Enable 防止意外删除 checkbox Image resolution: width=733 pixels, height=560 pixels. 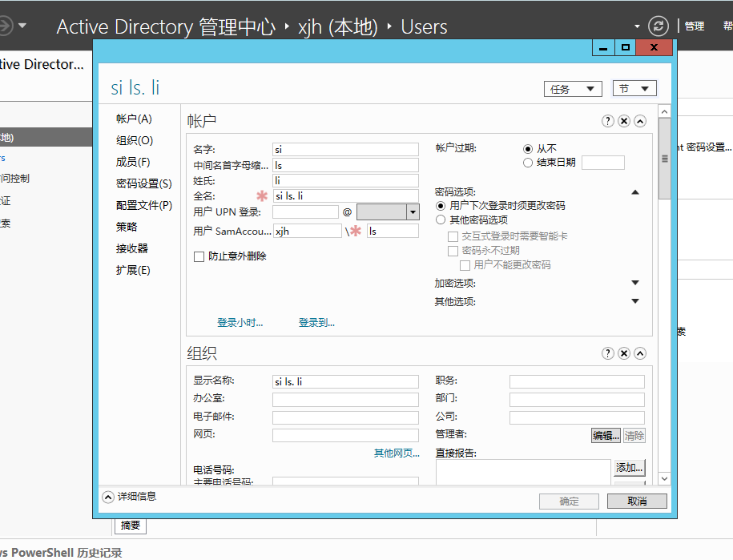pyautogui.click(x=199, y=256)
